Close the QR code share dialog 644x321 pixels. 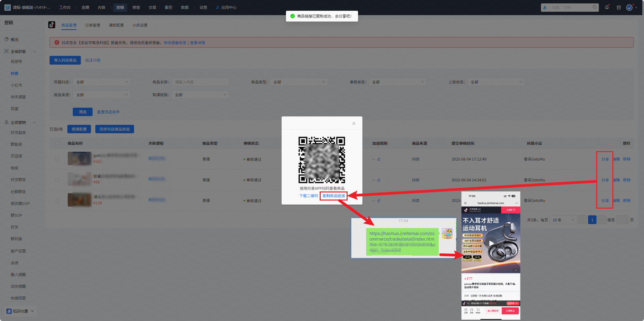click(x=354, y=123)
